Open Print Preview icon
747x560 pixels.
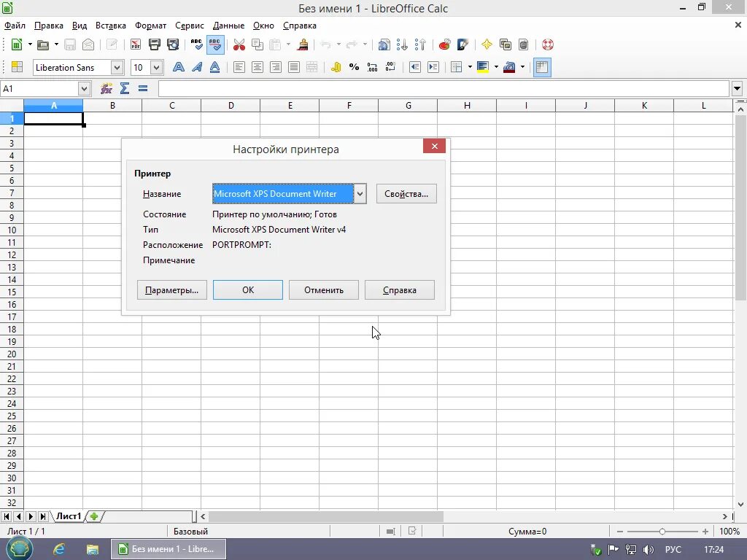(173, 44)
